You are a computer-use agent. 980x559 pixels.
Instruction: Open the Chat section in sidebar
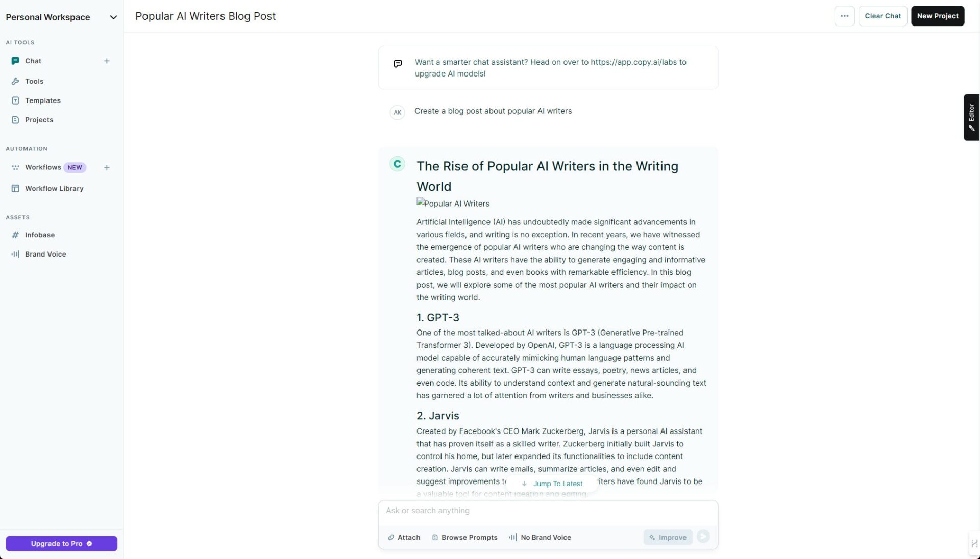[33, 61]
